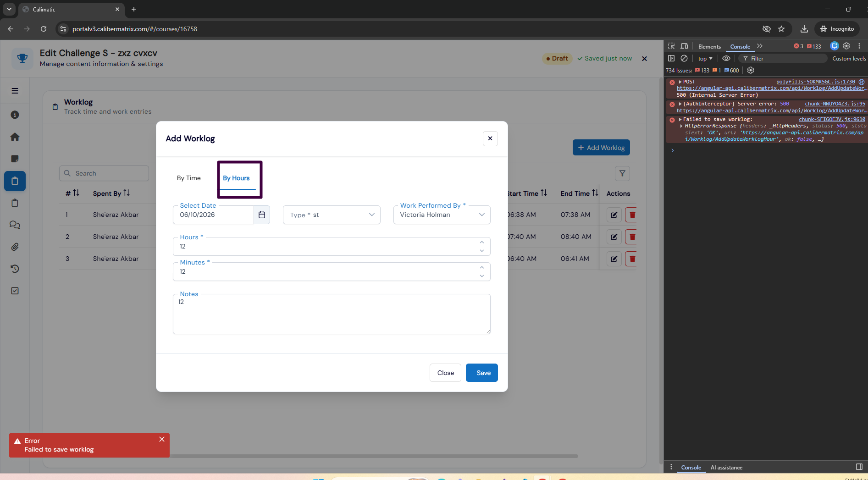
Task: Open the AI assistance drawer tab
Action: [x=726, y=468]
